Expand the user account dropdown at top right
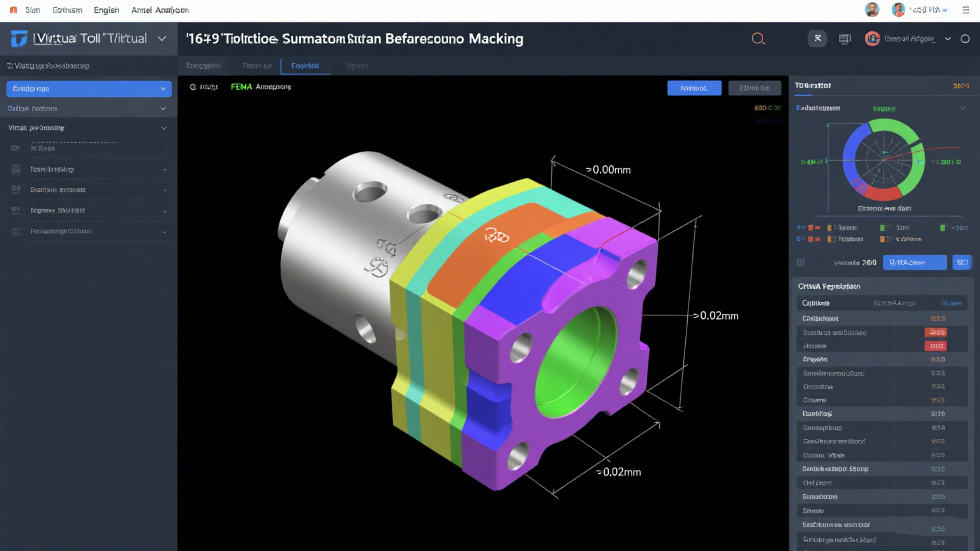The width and height of the screenshot is (980, 551). coord(948,38)
